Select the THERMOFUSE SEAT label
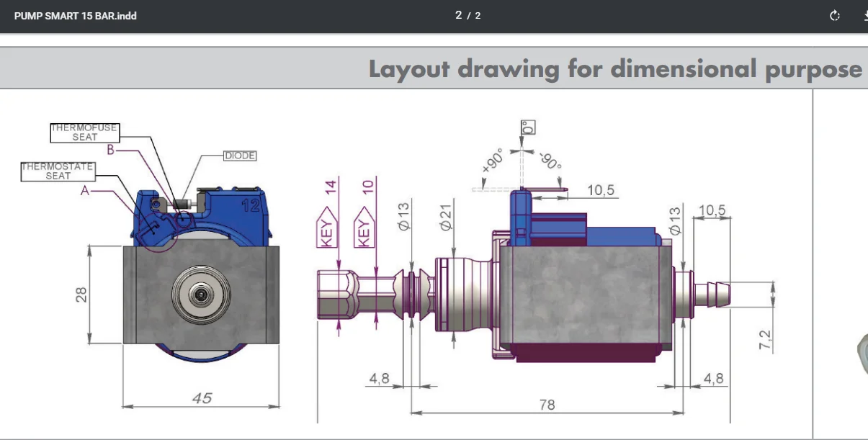 pyautogui.click(x=84, y=133)
